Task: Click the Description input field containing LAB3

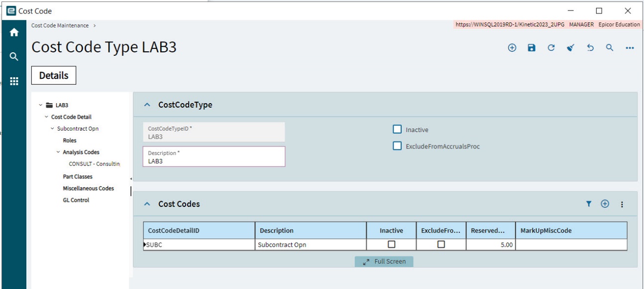Action: pos(214,156)
